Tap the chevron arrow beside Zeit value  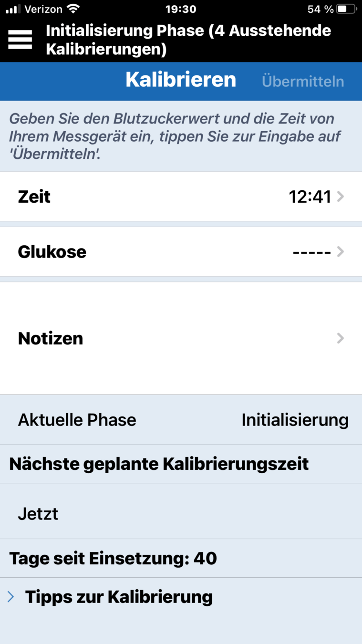pos(340,197)
